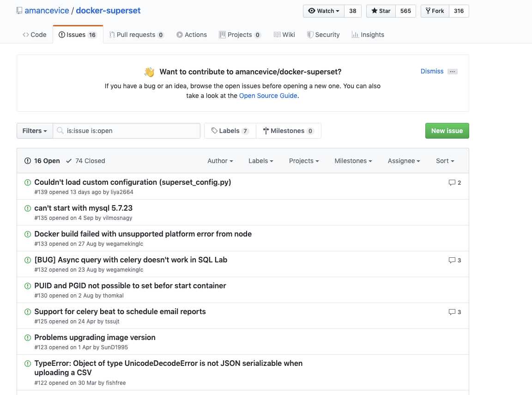Expand the Assignee filter menu

404,161
